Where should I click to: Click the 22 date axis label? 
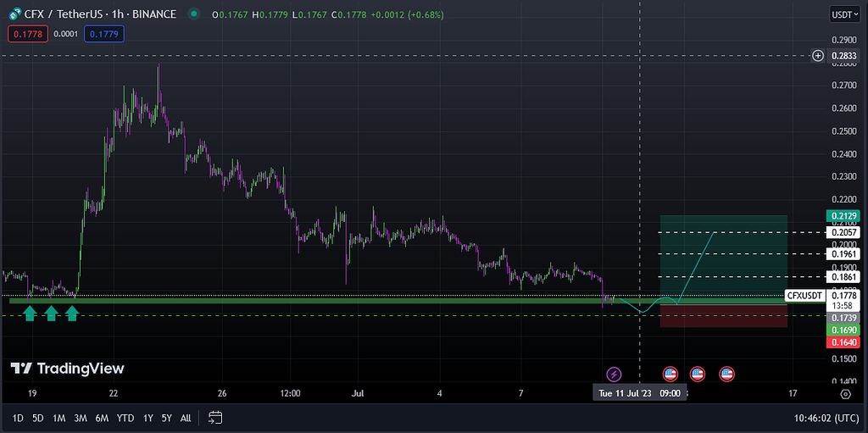[x=114, y=394]
